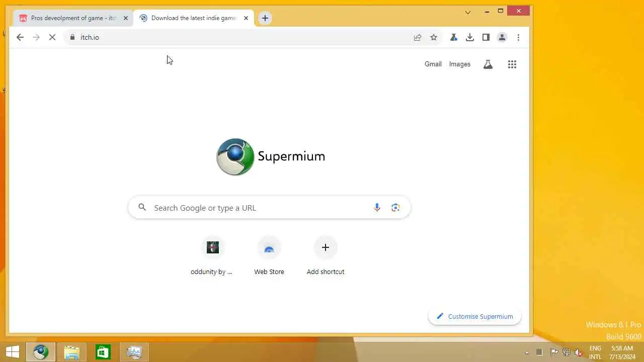Click the Customise Supermium button
Image resolution: width=644 pixels, height=362 pixels.
475,316
